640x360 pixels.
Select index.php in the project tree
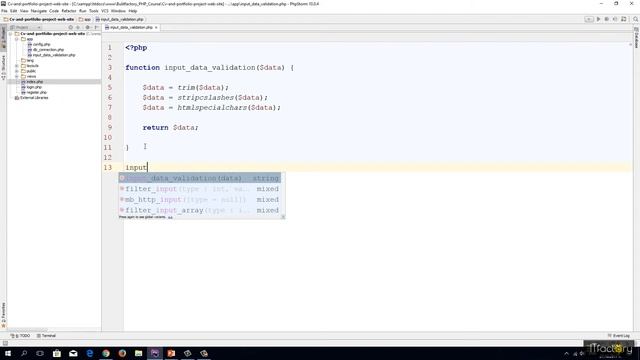click(32, 82)
